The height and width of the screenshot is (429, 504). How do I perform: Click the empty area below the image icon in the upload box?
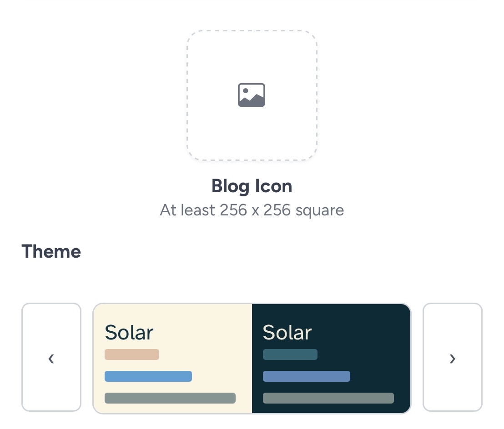click(252, 134)
